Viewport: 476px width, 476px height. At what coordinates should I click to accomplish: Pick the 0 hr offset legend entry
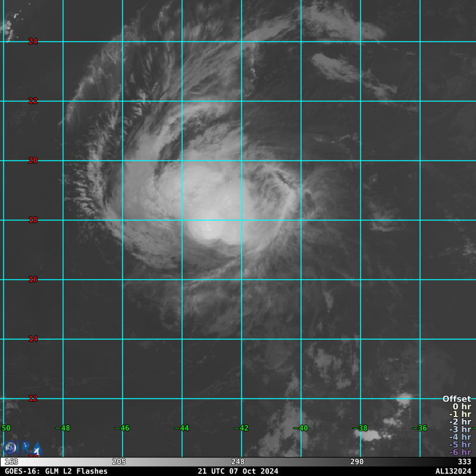pyautogui.click(x=462, y=406)
